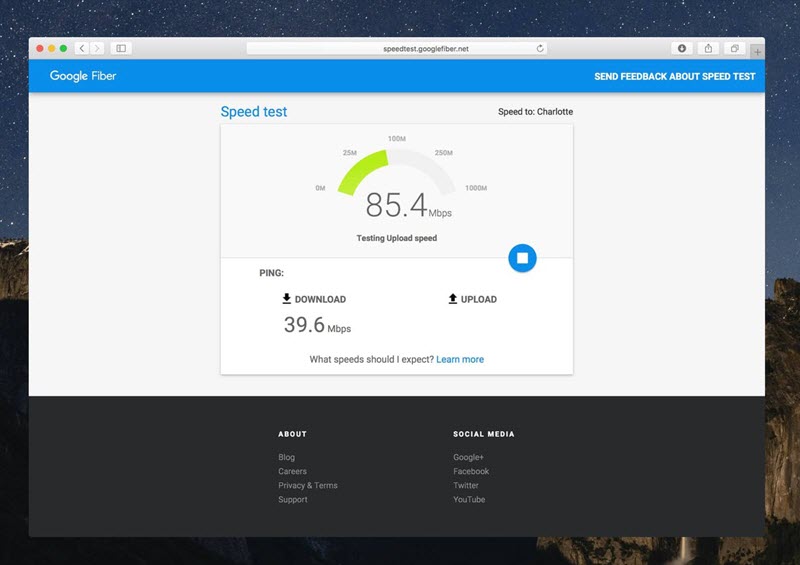Stop the running speed test
Viewport: 800px width, 565px height.
(x=522, y=258)
